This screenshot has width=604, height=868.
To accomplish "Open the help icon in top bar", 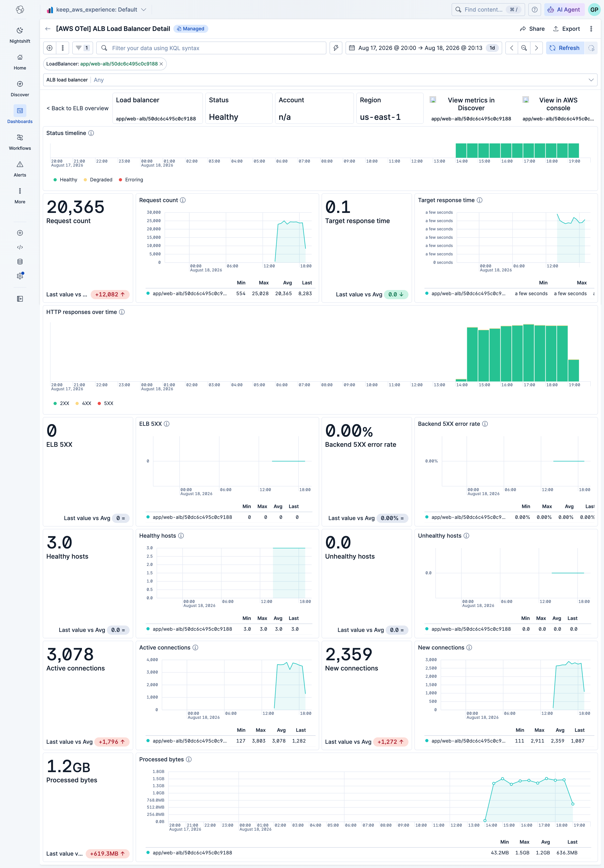I will click(x=534, y=9).
